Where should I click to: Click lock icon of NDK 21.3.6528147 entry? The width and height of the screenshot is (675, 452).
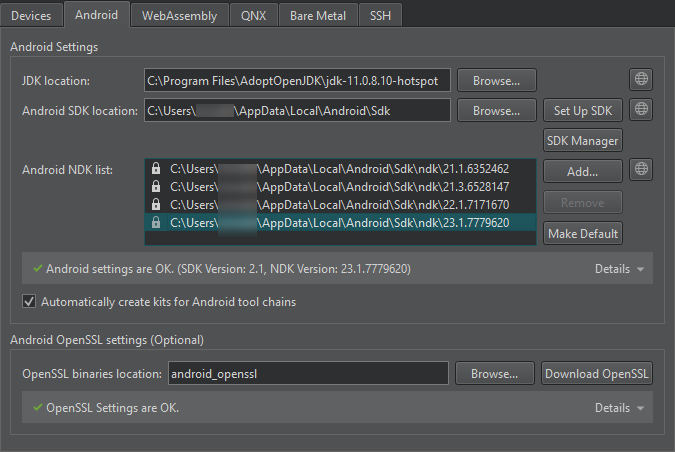pyautogui.click(x=156, y=187)
